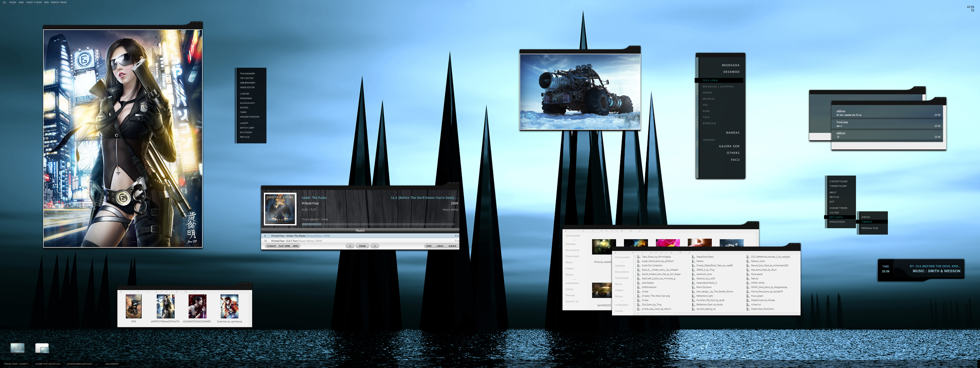This screenshot has width=980, height=368.
Task: Click the player's MENU button
Action: pos(296,246)
